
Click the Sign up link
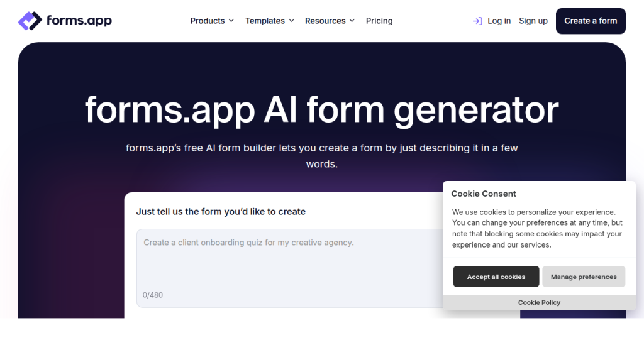pyautogui.click(x=533, y=20)
